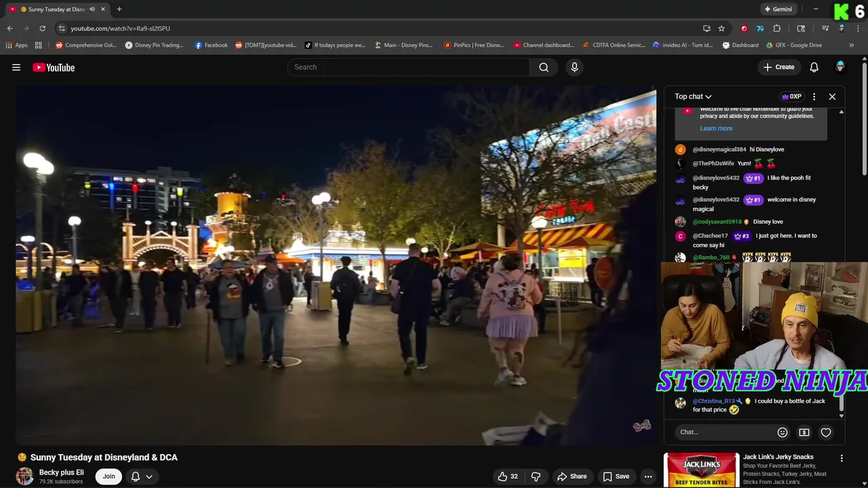
Task: Open @Christina_R13 chat username
Action: [713, 401]
